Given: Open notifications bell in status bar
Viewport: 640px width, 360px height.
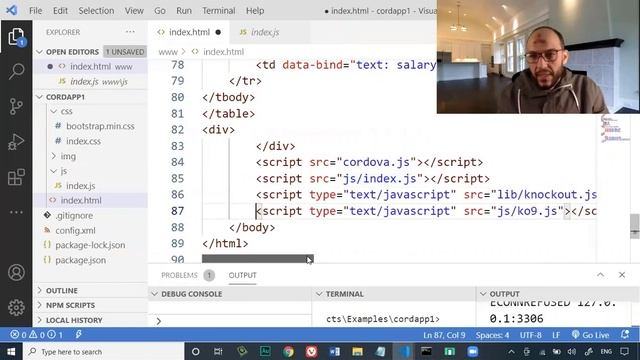Looking at the screenshot, I should [624, 335].
